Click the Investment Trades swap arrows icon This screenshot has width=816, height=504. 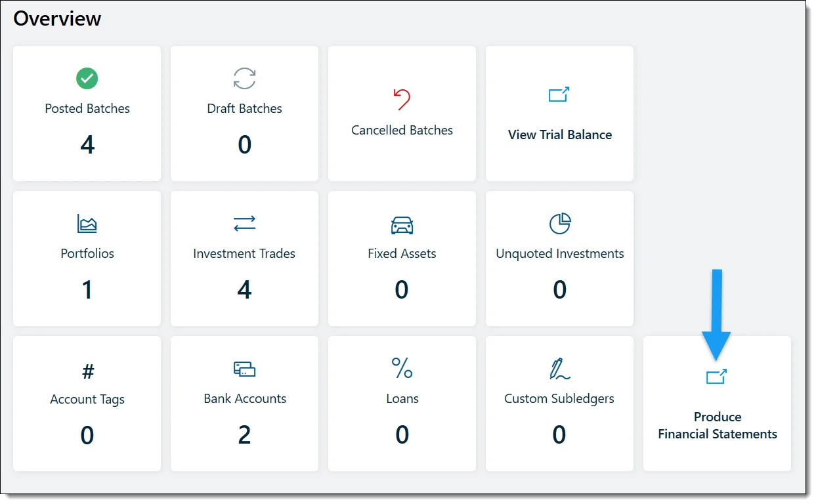pos(244,224)
